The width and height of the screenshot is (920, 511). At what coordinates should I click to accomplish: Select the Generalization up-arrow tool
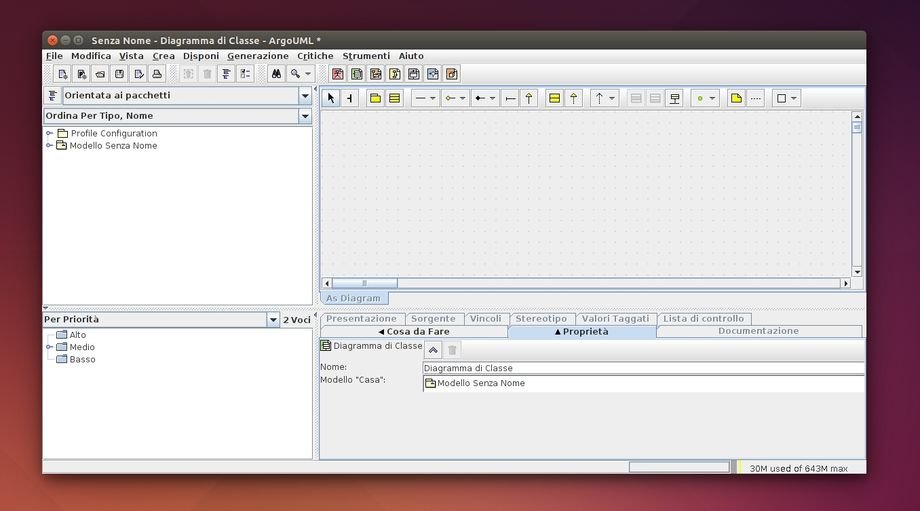(530, 98)
